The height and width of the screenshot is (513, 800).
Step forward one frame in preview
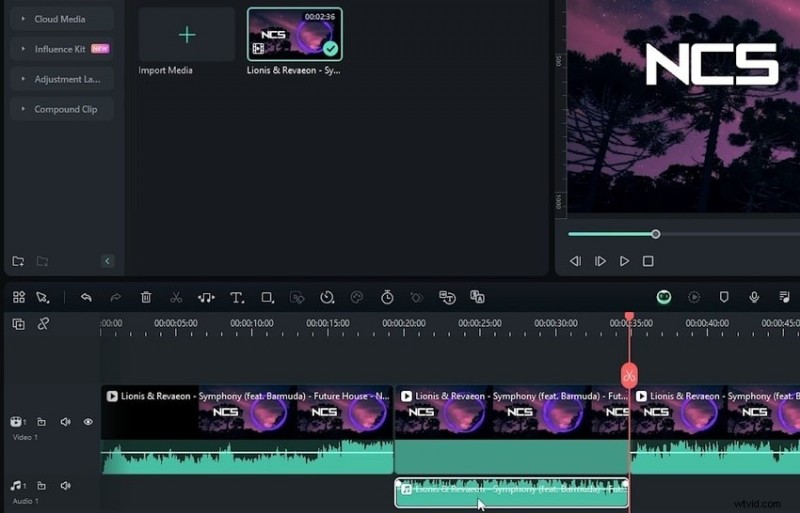click(600, 261)
